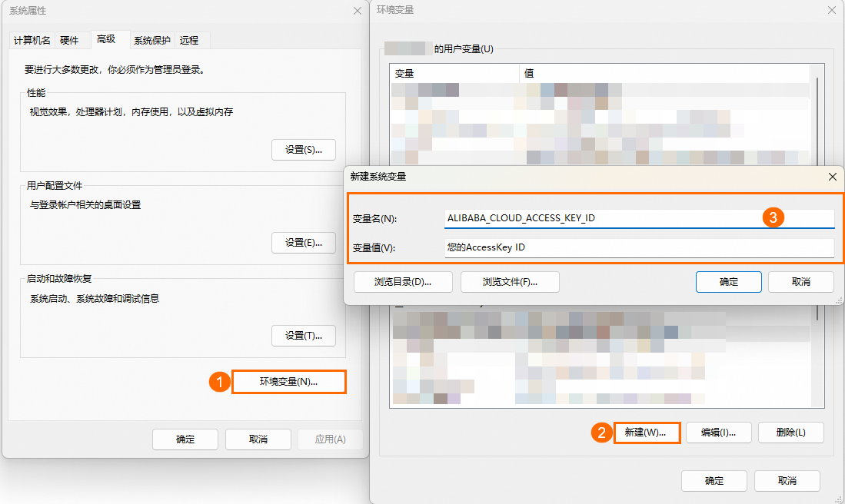Click the resize grip of 新建系统变量 dialog

tap(839, 301)
